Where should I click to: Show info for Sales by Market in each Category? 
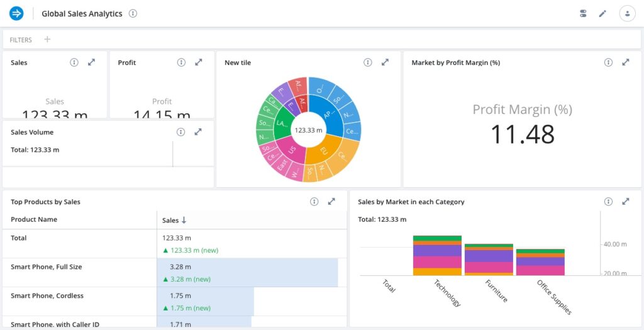[x=608, y=202]
